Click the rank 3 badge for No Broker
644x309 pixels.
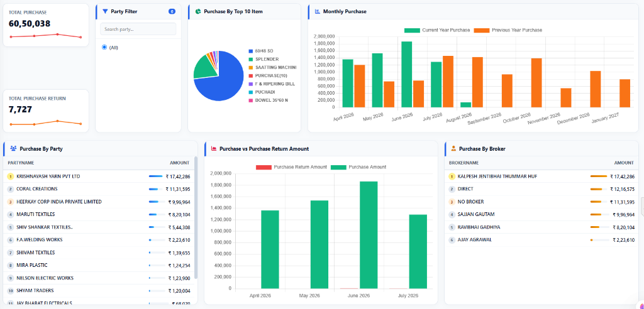[x=452, y=202]
